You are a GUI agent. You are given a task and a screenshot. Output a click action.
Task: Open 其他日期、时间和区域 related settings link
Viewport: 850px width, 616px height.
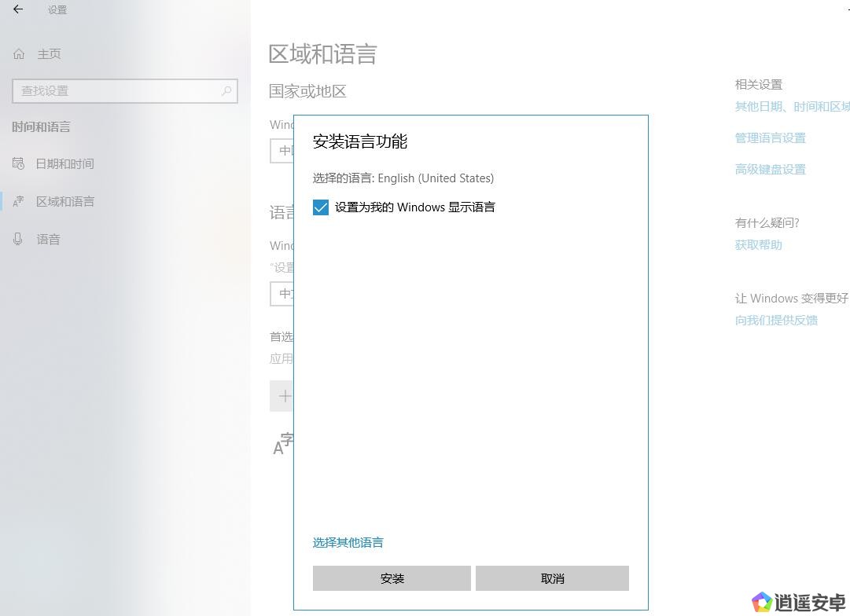click(791, 107)
